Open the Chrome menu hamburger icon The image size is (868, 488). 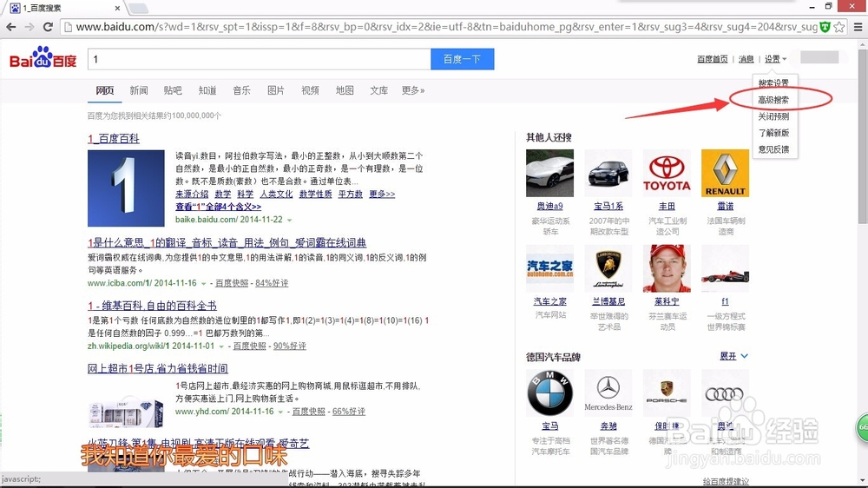[x=858, y=27]
